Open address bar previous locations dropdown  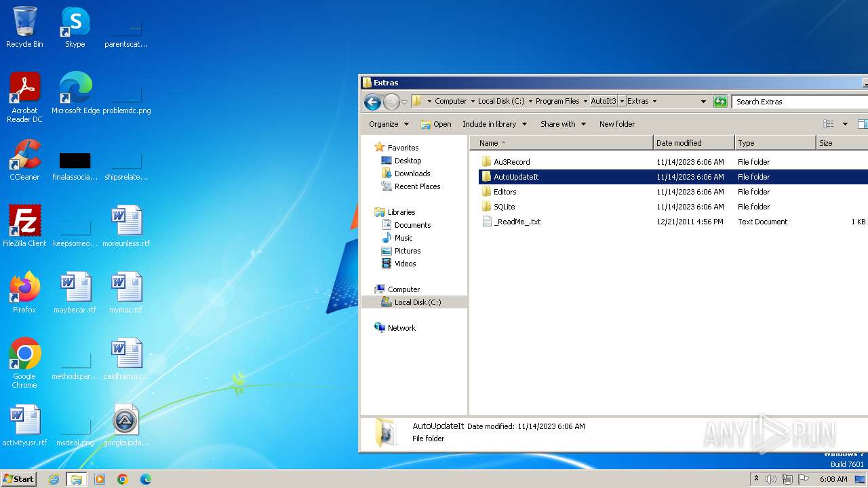click(703, 101)
